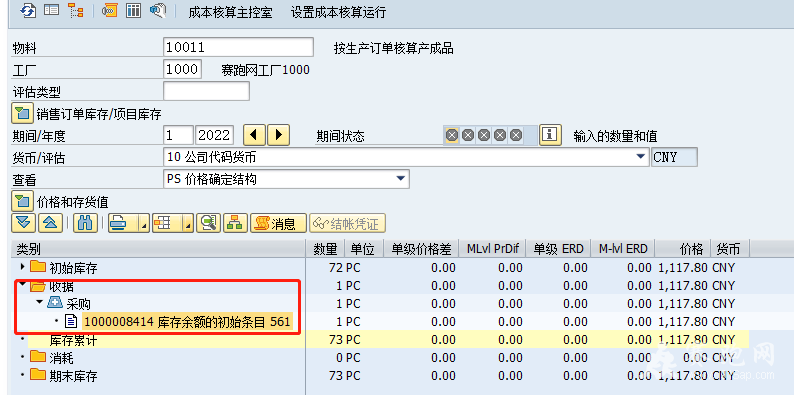Open 设置成本核算运行 from the toolbar

(x=338, y=13)
